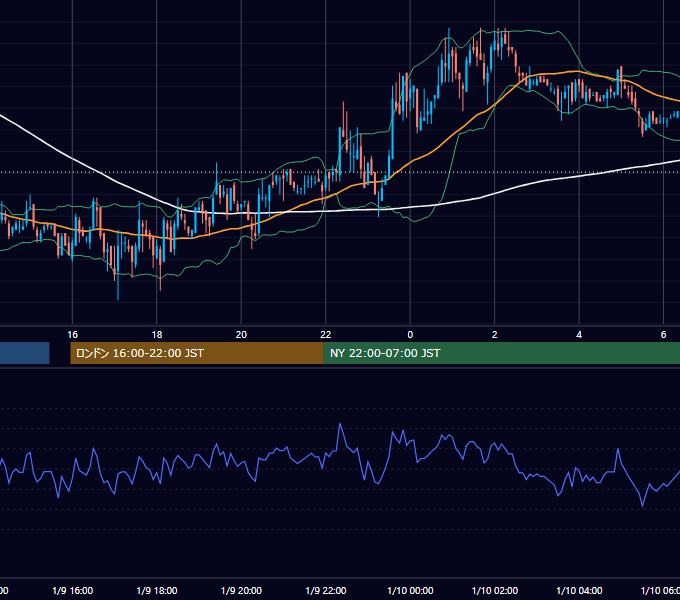Click the 1/10 04:00 label on indicator axis
680x600 pixels.
(x=579, y=590)
